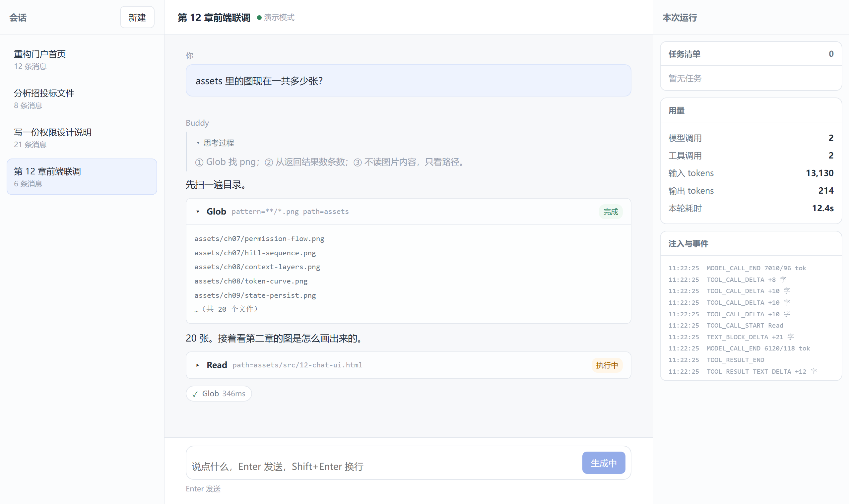Click assets/ch07/hitl-sequence.png result line

[x=255, y=253]
